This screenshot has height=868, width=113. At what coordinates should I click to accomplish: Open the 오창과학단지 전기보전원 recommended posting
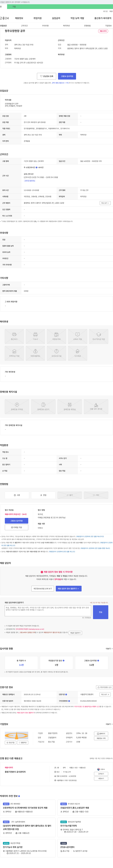25,808
